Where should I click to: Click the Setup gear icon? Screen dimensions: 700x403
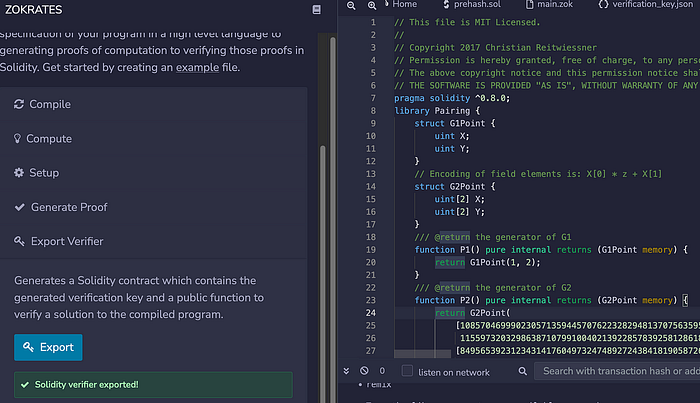point(19,173)
